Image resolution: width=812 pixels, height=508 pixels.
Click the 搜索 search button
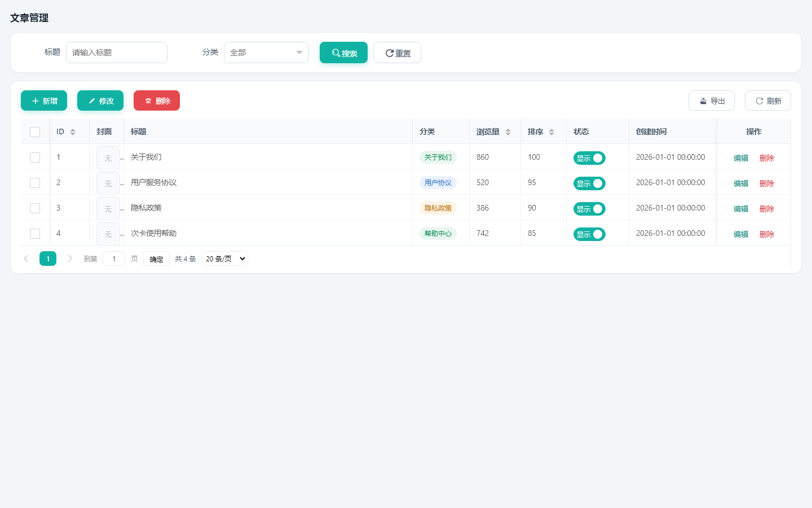click(x=343, y=52)
